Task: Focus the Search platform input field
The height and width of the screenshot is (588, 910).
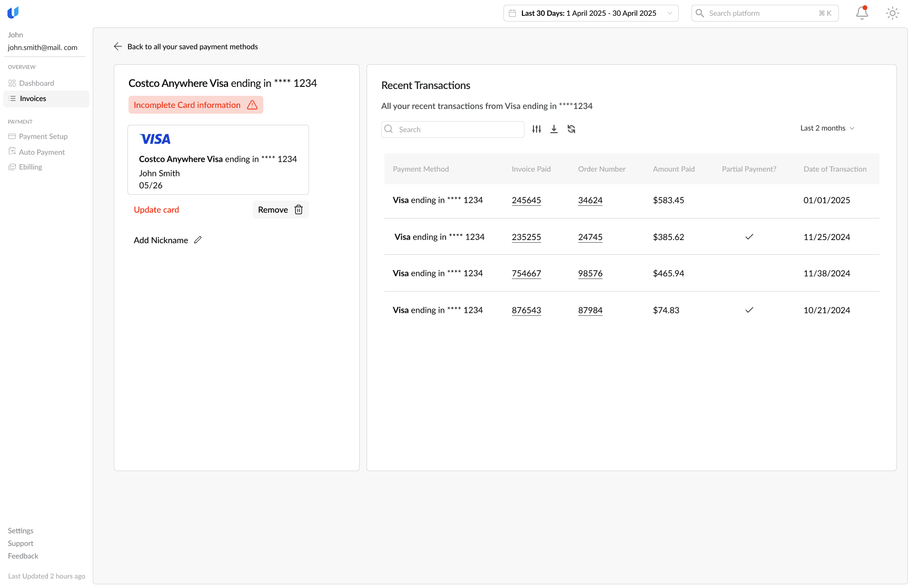Action: coord(765,13)
